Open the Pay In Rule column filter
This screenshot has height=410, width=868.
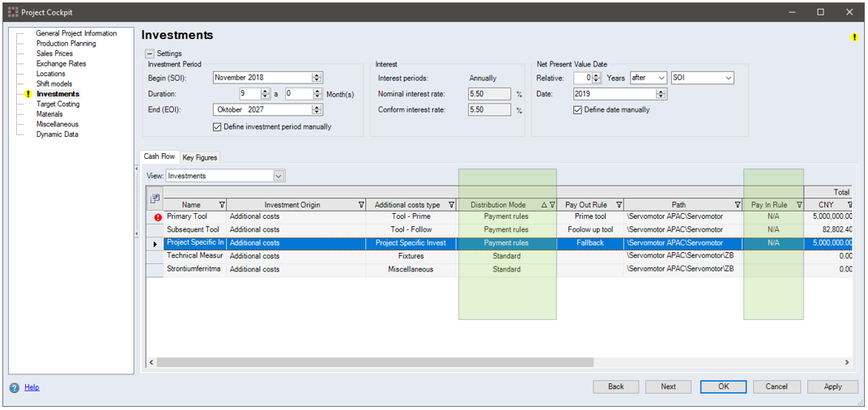tap(798, 205)
